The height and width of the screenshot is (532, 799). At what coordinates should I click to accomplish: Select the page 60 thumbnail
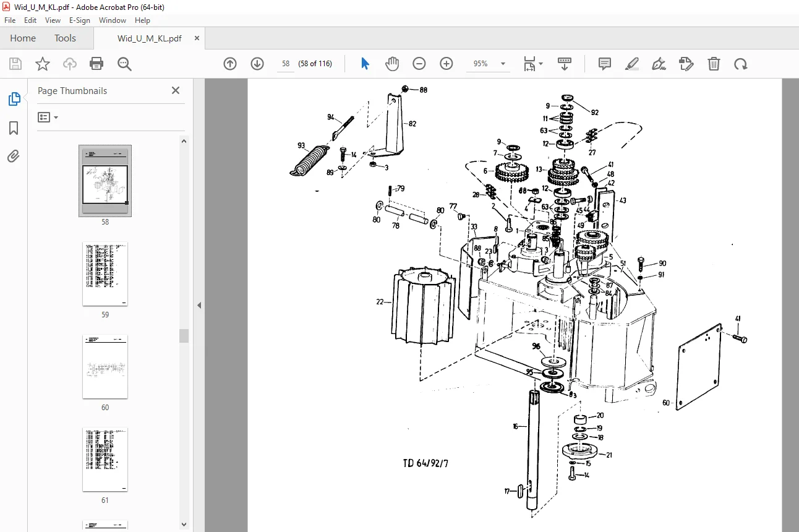coord(105,367)
